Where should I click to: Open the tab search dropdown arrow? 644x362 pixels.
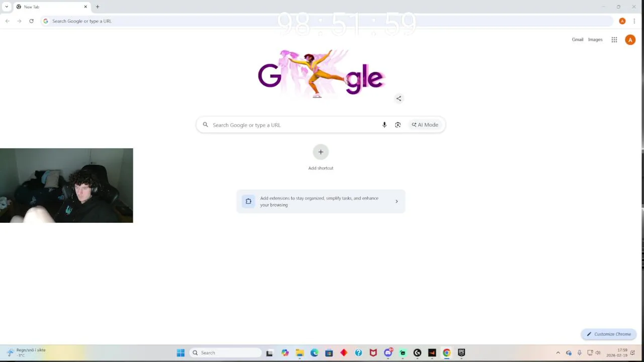click(x=7, y=7)
